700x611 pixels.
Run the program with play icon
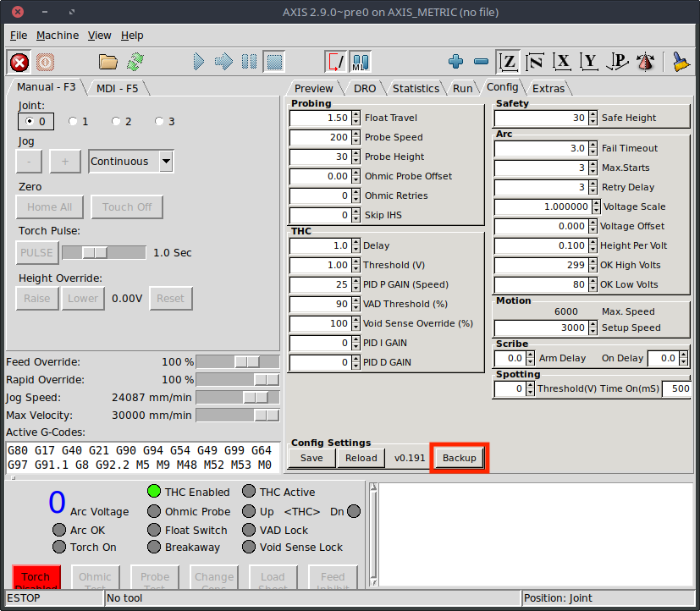[199, 62]
